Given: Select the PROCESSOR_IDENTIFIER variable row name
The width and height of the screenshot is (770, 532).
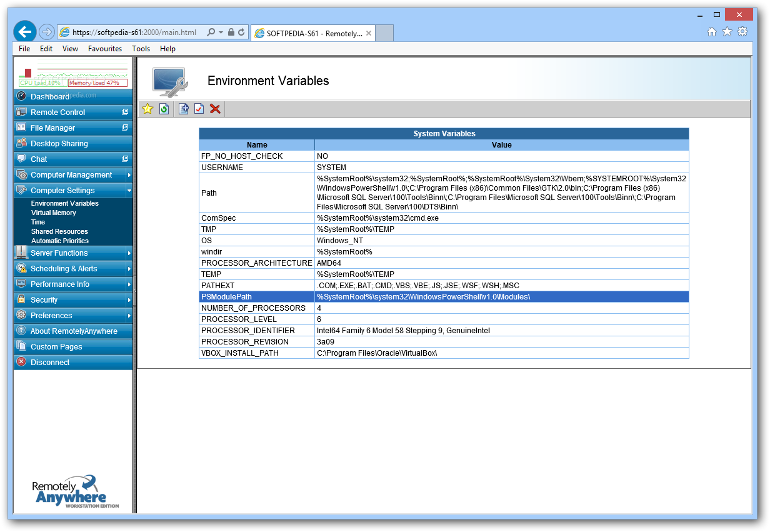Looking at the screenshot, I should coord(248,331).
